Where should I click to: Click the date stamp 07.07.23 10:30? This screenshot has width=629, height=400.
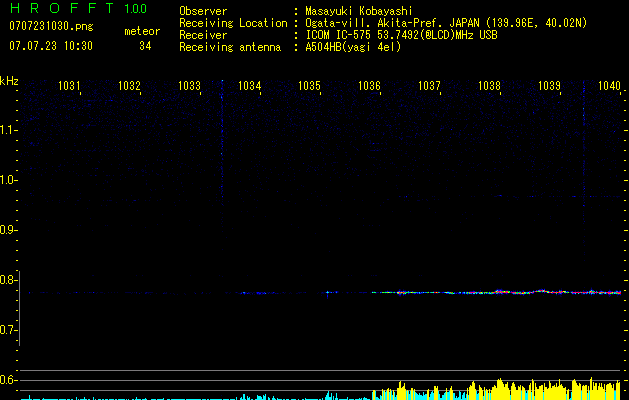tap(51, 46)
